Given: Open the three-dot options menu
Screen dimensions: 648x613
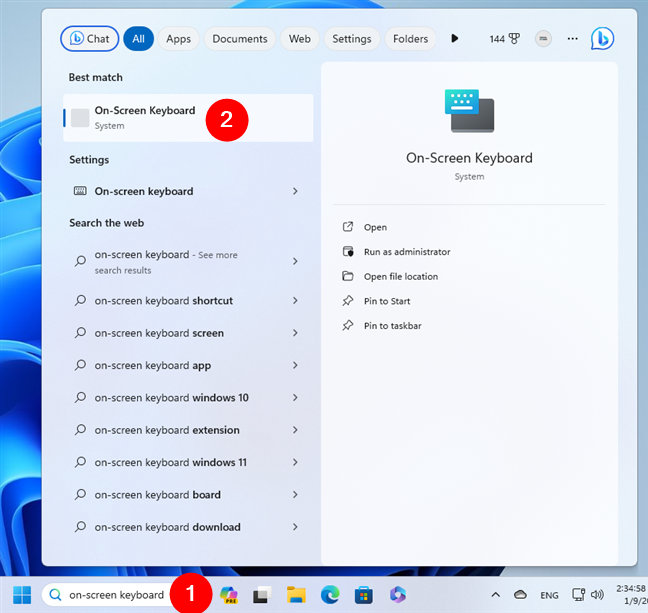Looking at the screenshot, I should pyautogui.click(x=572, y=39).
